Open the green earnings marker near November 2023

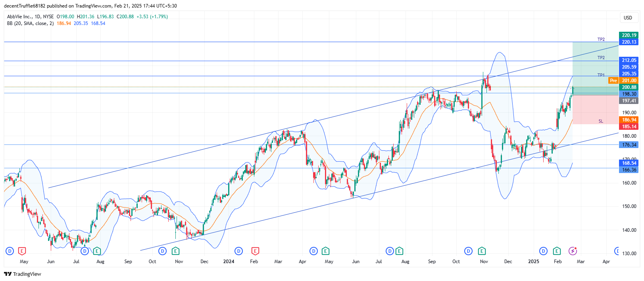175,251
